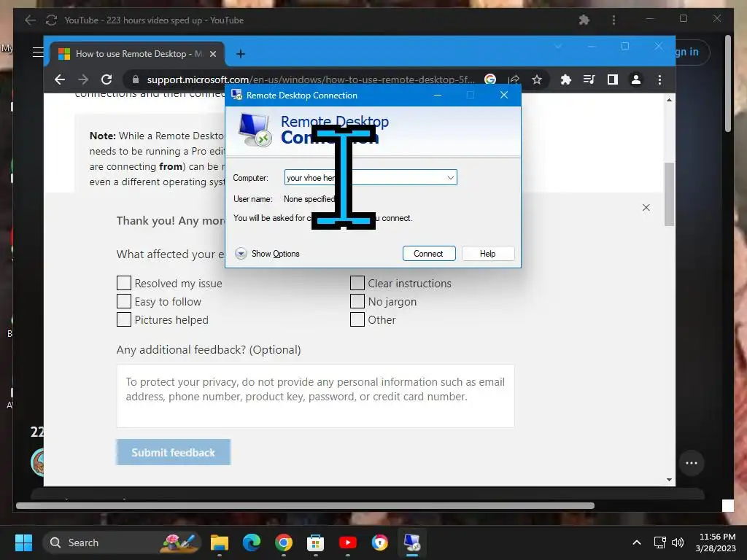Reload the support.microsoft.com page
This screenshot has height=560, width=747.
coord(107,79)
